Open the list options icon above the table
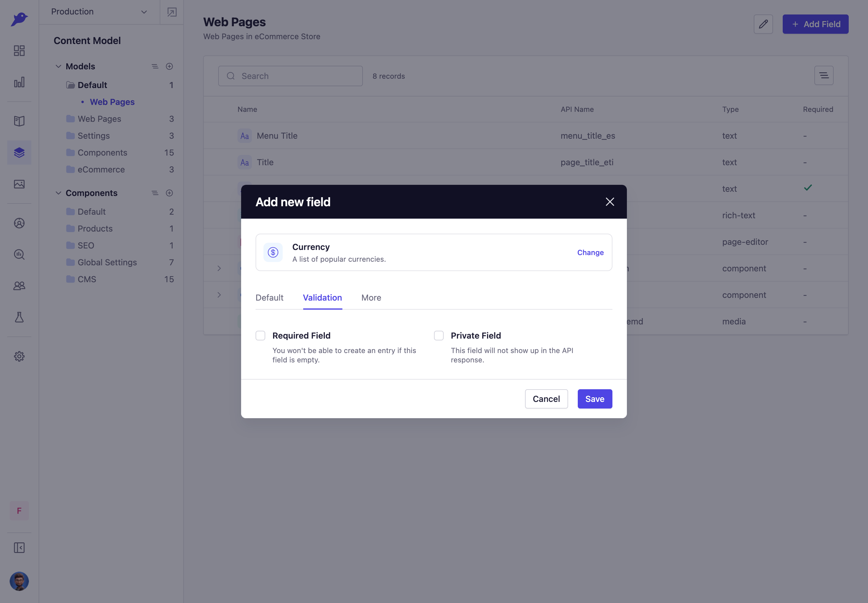The height and width of the screenshot is (603, 868). (824, 76)
